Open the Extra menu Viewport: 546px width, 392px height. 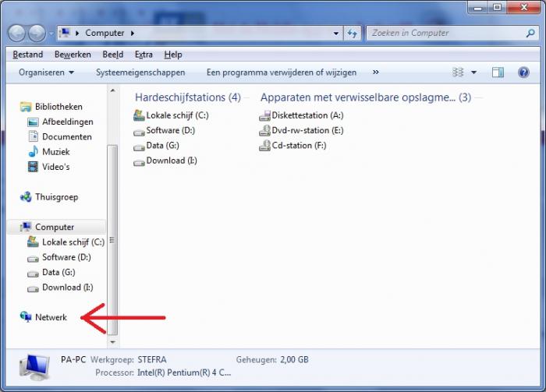pyautogui.click(x=144, y=55)
